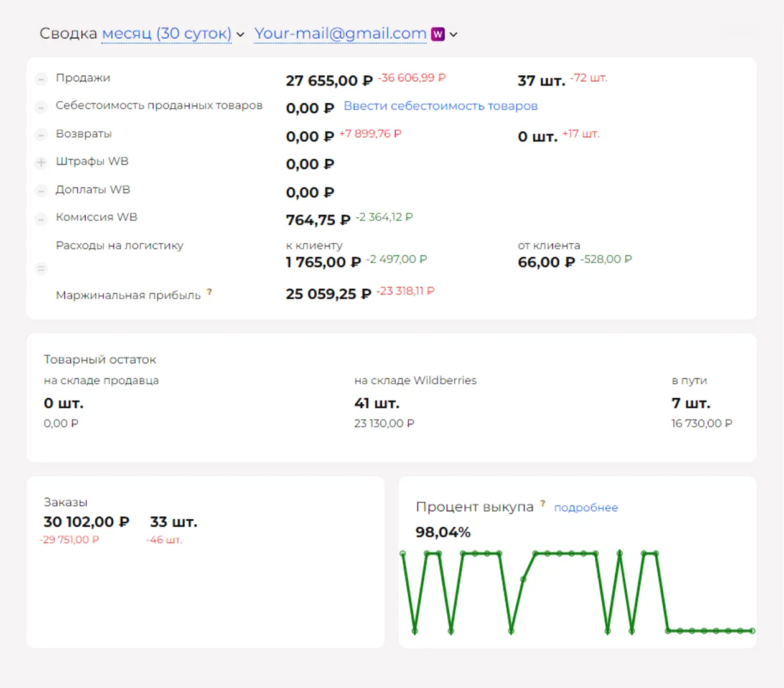This screenshot has height=688, width=784.
Task: Click the question mark next to Процент выкупа
Action: pyautogui.click(x=543, y=504)
